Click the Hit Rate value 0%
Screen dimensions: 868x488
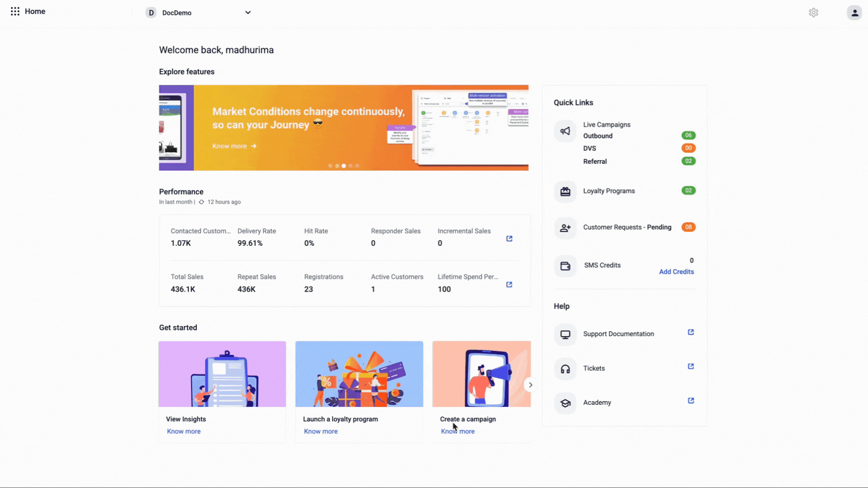309,243
